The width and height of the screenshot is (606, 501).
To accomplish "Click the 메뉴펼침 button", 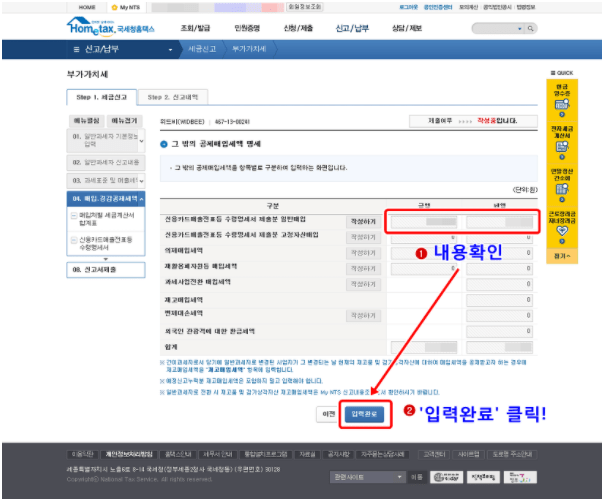I will [87, 121].
